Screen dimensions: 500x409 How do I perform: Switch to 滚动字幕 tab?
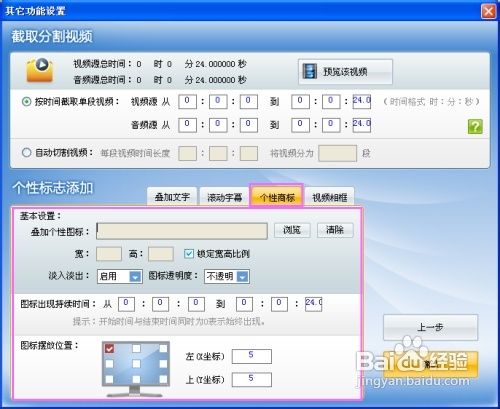coord(224,197)
